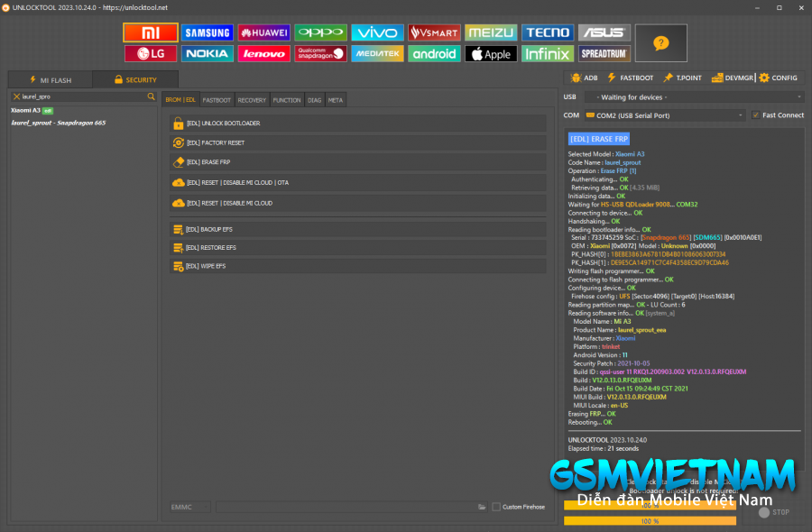The height and width of the screenshot is (532, 812).
Task: Enable the Custom Firehose checkbox
Action: [496, 507]
